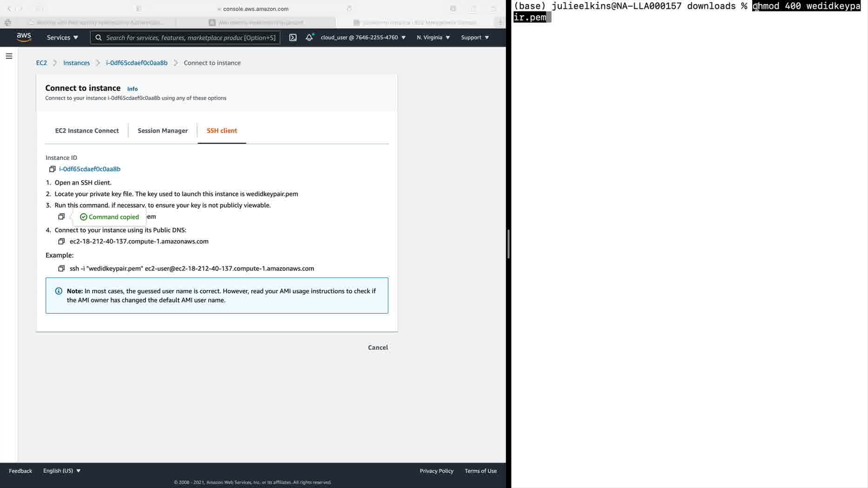The image size is (868, 488).
Task: Open AWS CloudShell from the top bar
Action: pyautogui.click(x=293, y=37)
